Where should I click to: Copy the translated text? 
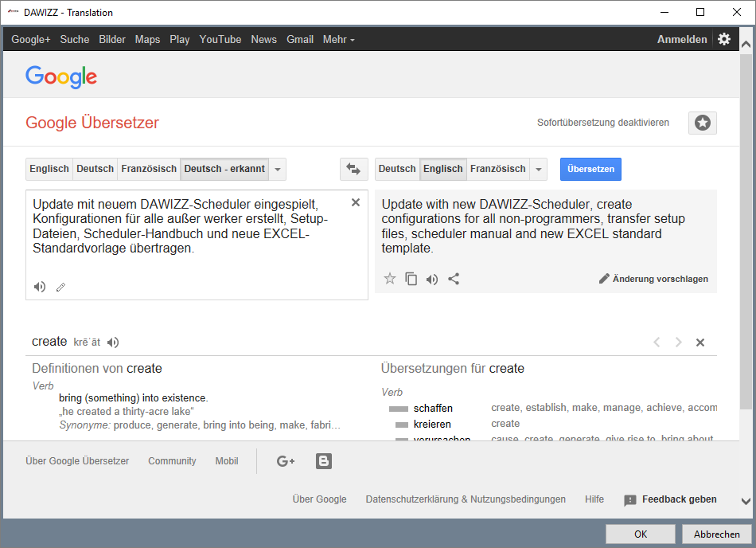(411, 279)
